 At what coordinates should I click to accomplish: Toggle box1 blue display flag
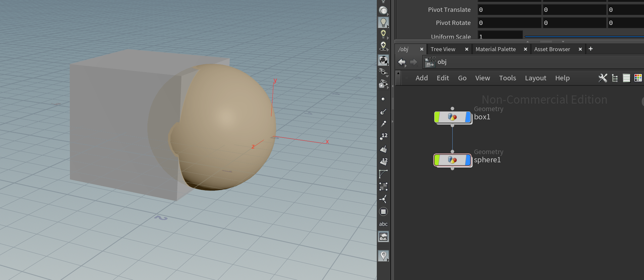(468, 117)
